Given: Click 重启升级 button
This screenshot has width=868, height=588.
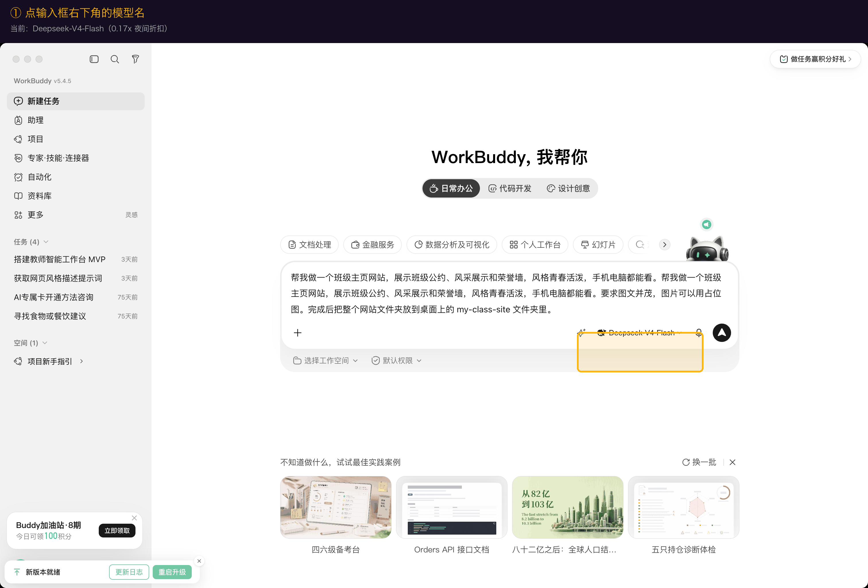Looking at the screenshot, I should (x=172, y=572).
